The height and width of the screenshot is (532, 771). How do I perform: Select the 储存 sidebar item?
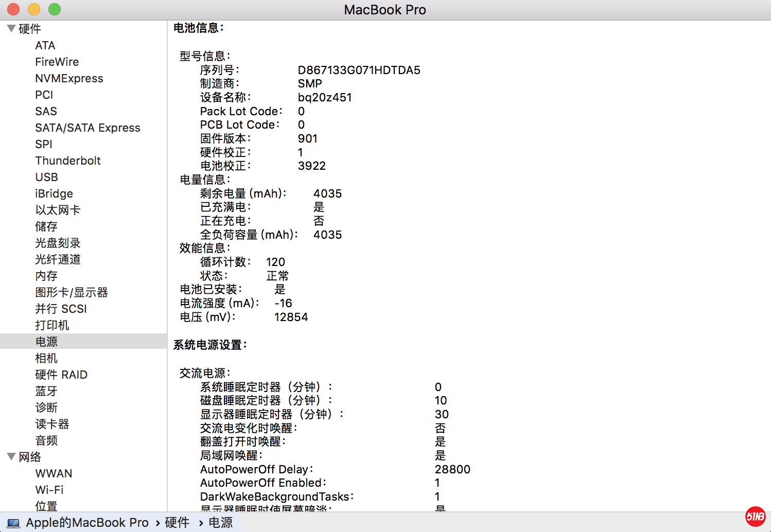46,226
